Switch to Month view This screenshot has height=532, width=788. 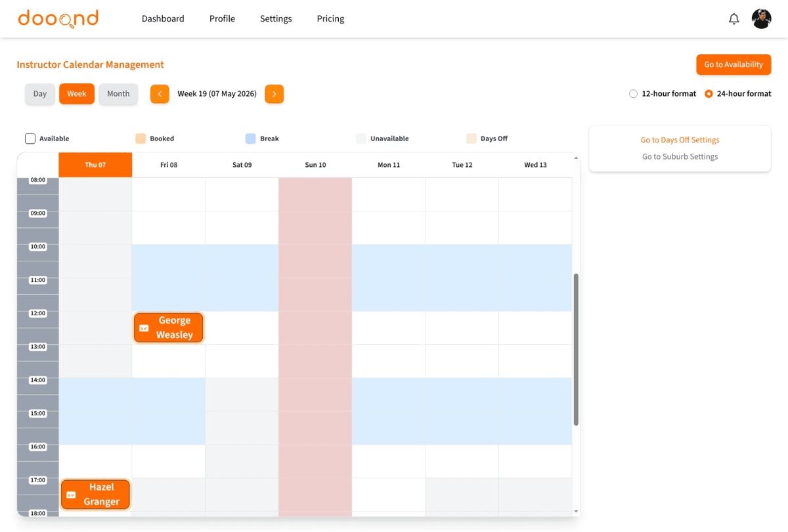pyautogui.click(x=118, y=94)
